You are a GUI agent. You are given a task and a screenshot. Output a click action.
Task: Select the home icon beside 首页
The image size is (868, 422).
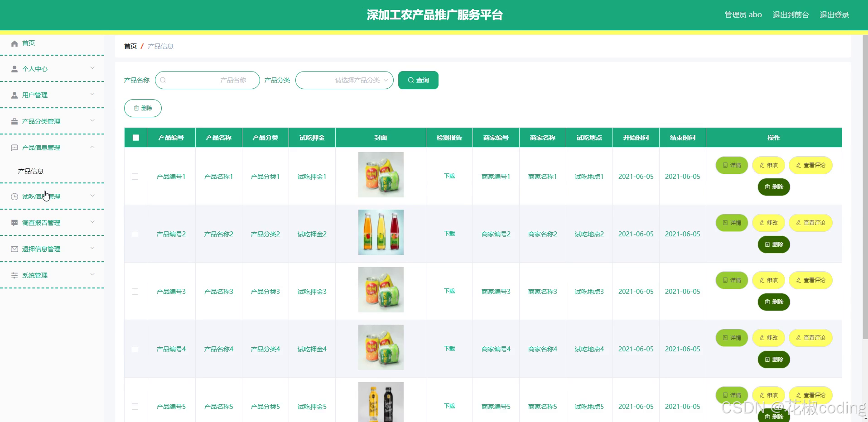coord(14,43)
